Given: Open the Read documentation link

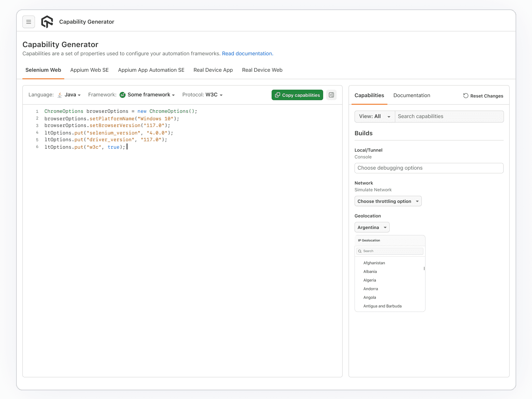Looking at the screenshot, I should 247,53.
